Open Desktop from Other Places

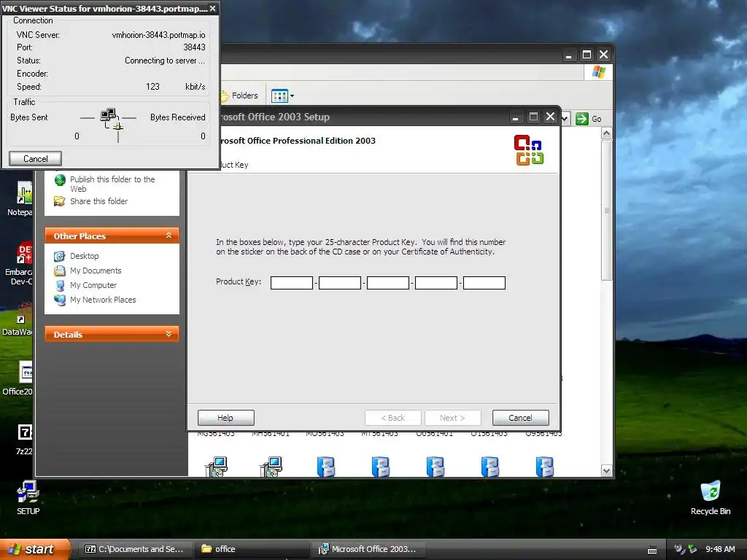pos(85,256)
